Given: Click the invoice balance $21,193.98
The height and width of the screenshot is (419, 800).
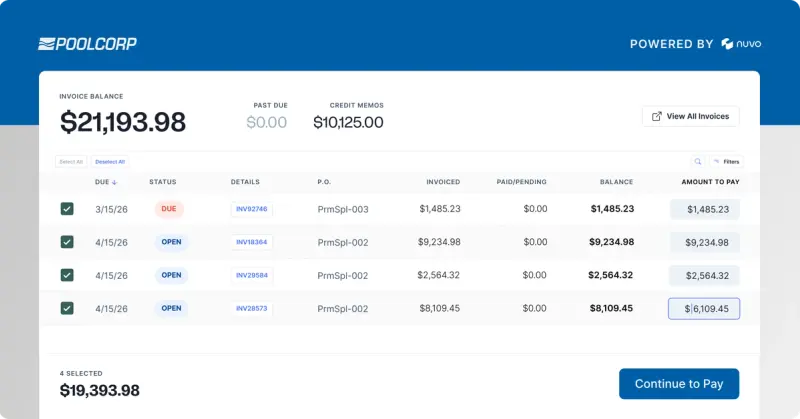Looking at the screenshot, I should (x=123, y=122).
